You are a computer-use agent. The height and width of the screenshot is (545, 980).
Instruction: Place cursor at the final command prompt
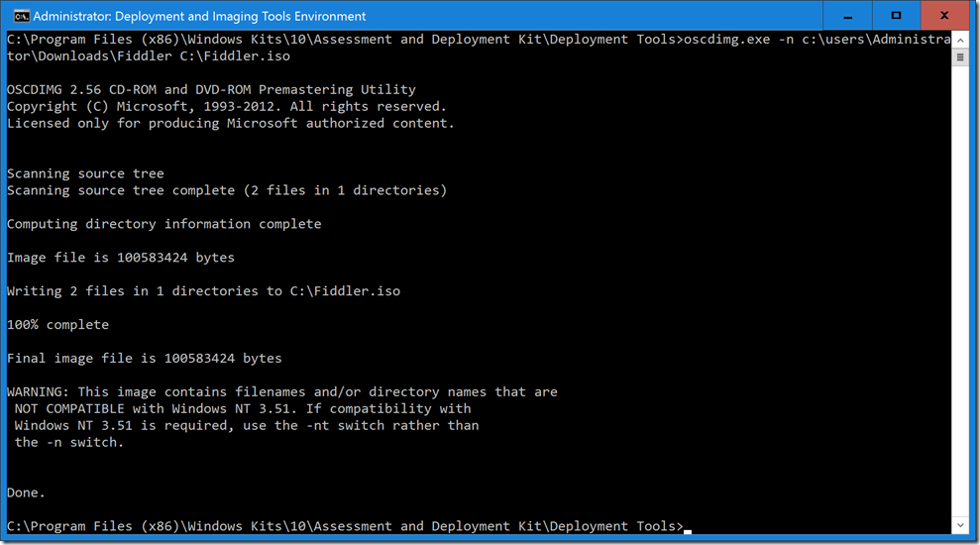[688, 526]
